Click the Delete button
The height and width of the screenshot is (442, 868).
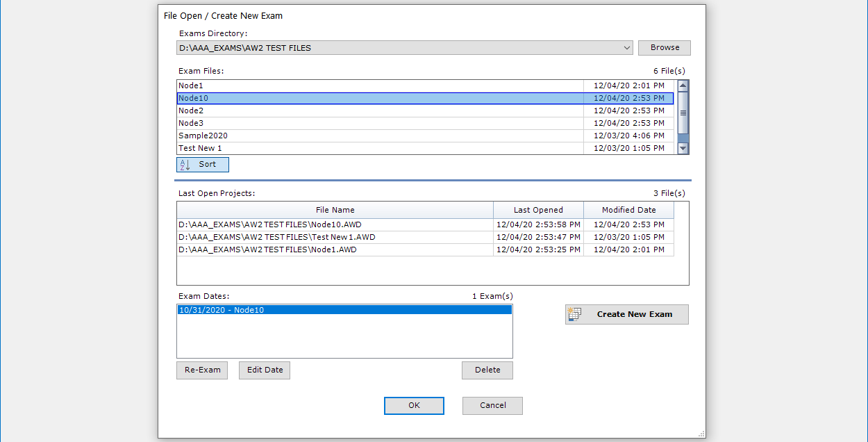coord(487,370)
